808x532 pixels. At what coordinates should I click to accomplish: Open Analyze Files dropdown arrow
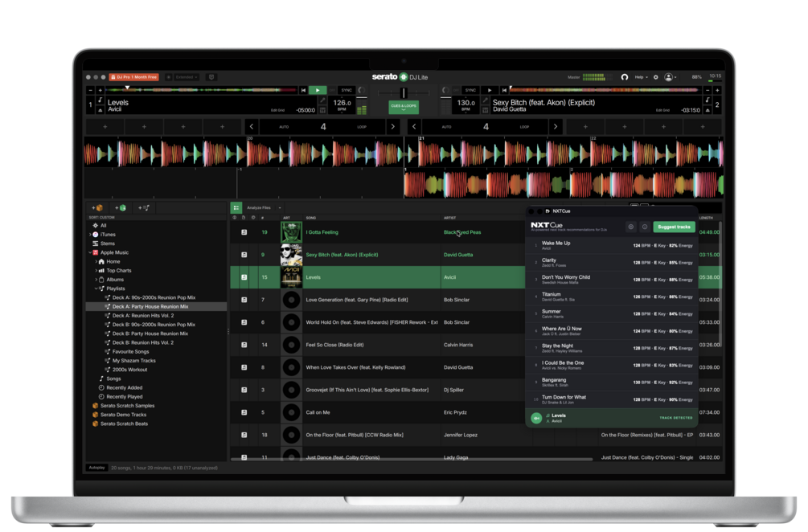click(x=280, y=208)
